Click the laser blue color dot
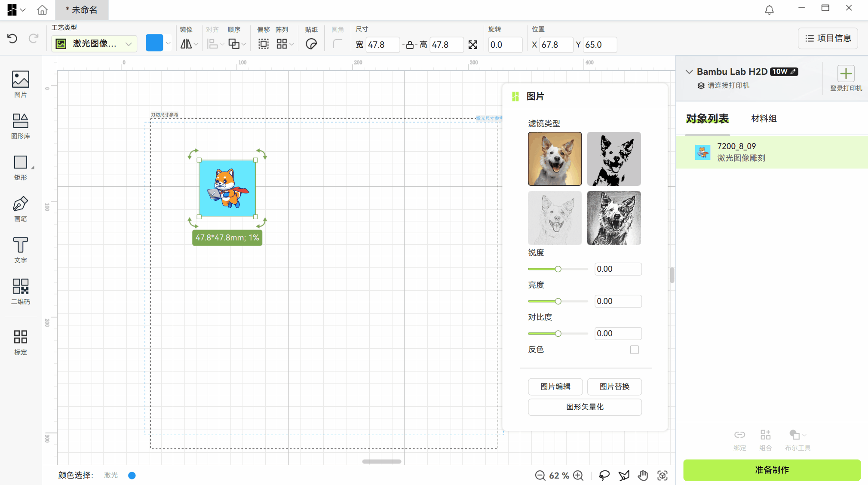Screen dimensions: 868x485 pos(132,475)
